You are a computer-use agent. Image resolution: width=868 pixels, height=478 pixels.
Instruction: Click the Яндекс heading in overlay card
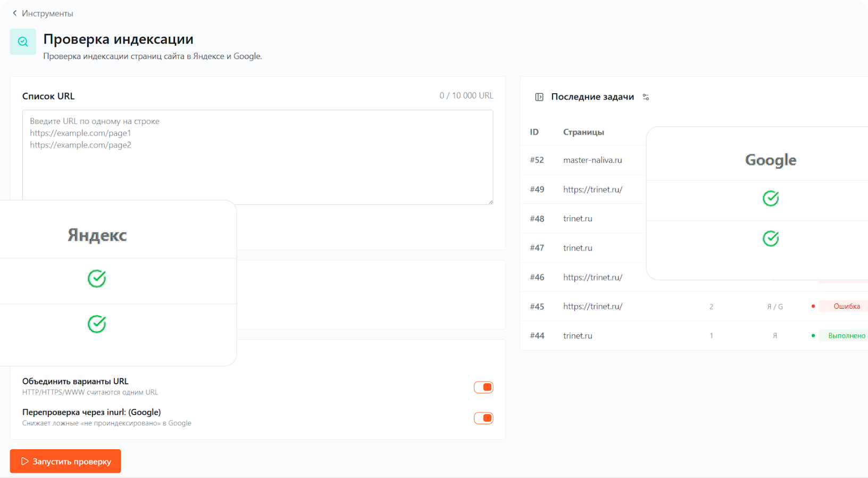pos(97,235)
